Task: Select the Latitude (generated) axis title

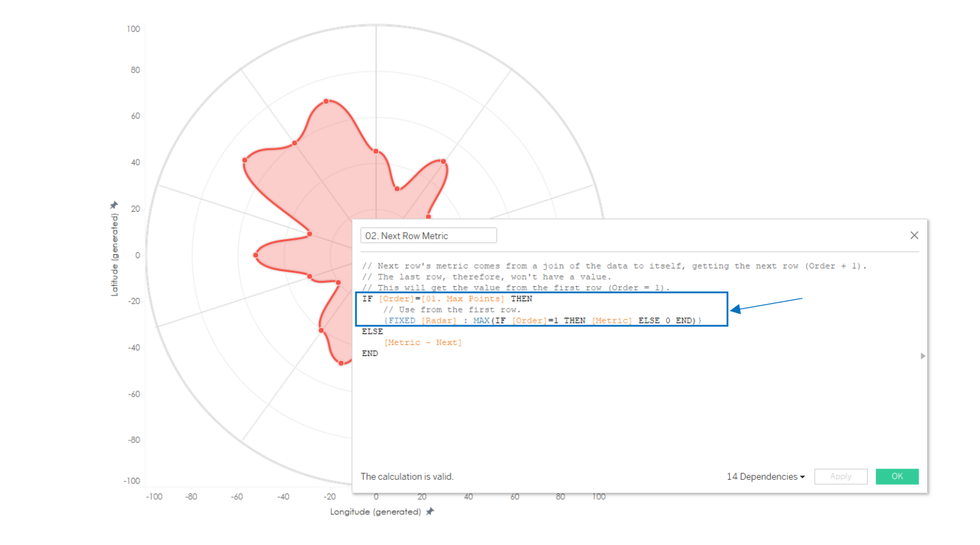Action: [x=115, y=255]
